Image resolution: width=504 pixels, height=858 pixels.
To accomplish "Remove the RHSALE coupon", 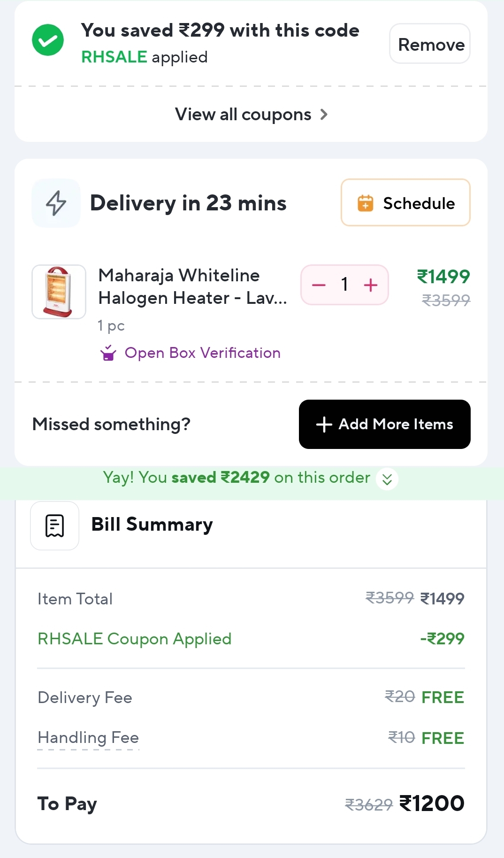I will [x=431, y=44].
